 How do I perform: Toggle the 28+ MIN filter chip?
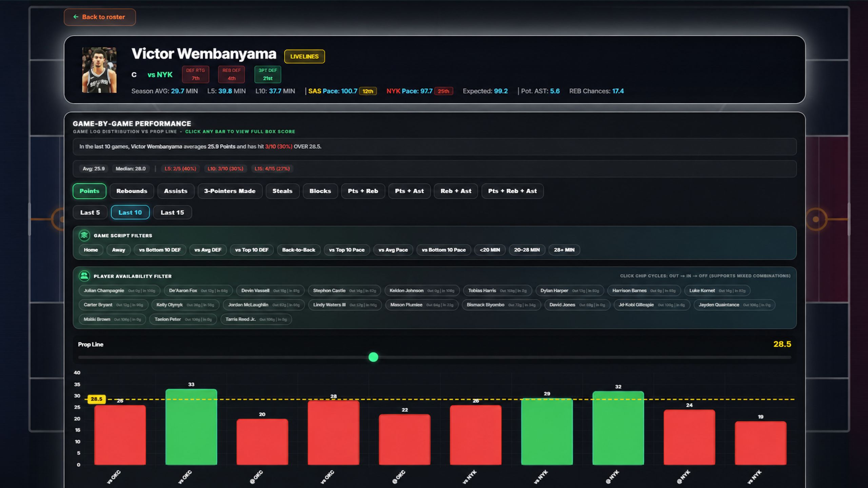(564, 250)
